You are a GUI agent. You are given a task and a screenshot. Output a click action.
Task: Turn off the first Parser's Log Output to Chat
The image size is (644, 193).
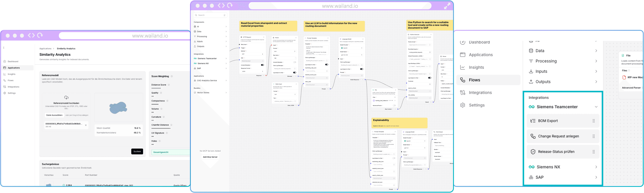(295, 73)
